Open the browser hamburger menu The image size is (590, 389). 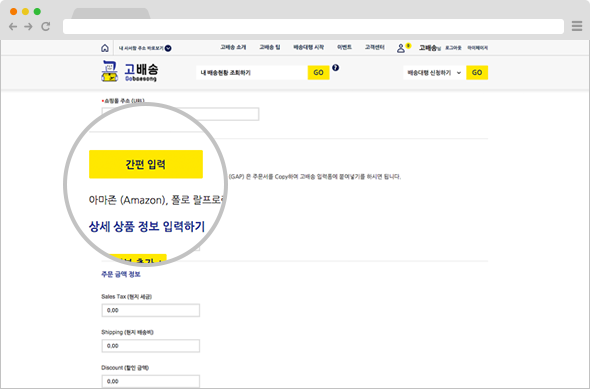pyautogui.click(x=577, y=26)
